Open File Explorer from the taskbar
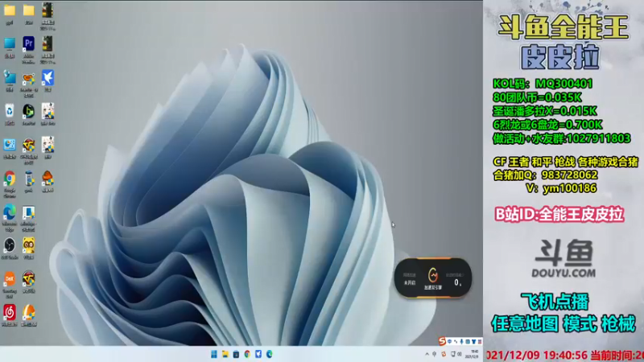Screen dimensions: 644x362 point(225,354)
